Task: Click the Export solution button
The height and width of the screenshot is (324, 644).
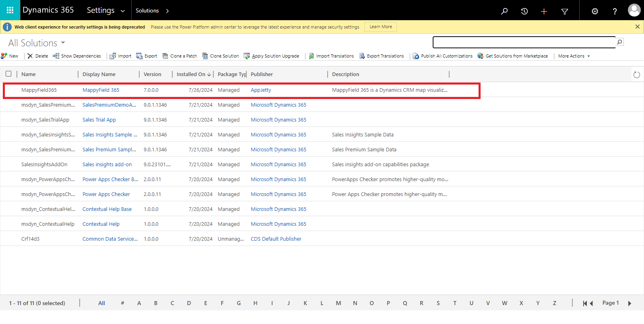Action: (147, 56)
